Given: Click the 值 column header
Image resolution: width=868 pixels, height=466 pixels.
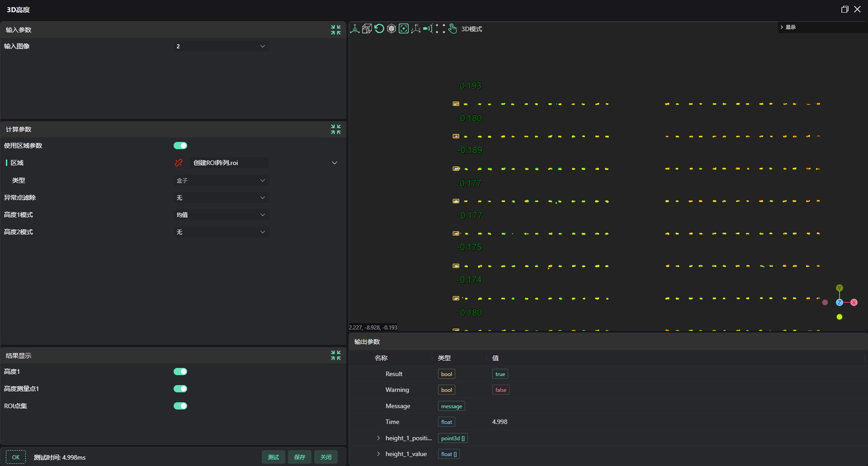Looking at the screenshot, I should [495, 358].
